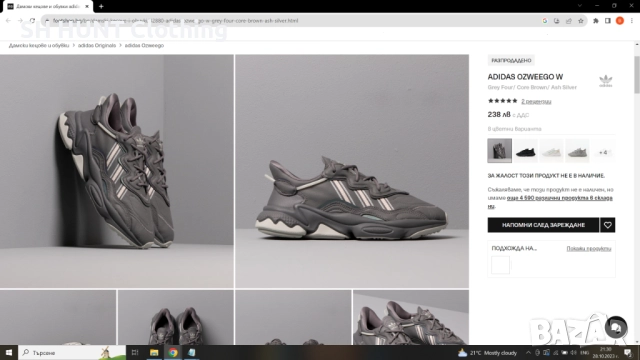Open the live chat bubble
This screenshot has height=360, width=640.
(616, 327)
